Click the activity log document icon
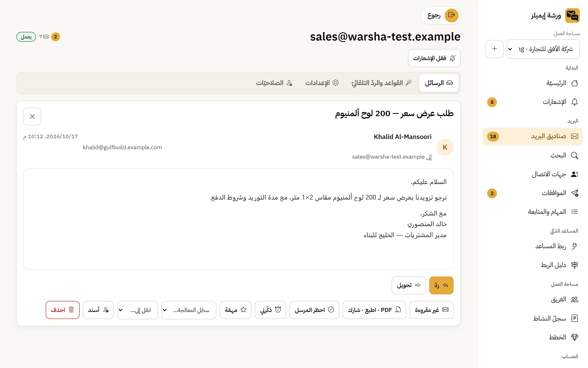588x368 pixels. (574, 318)
